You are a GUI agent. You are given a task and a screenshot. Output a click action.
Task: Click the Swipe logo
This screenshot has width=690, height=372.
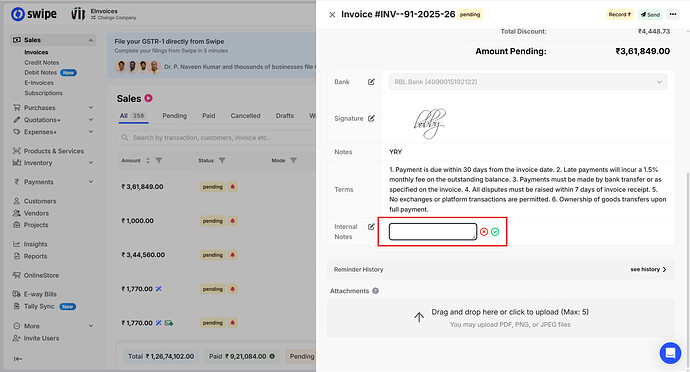34,14
